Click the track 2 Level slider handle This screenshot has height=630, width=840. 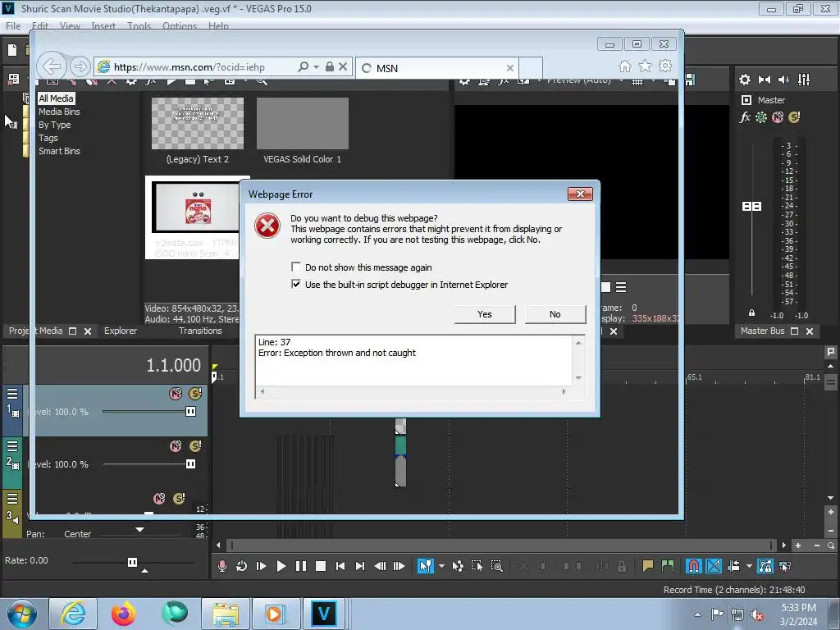(x=190, y=464)
